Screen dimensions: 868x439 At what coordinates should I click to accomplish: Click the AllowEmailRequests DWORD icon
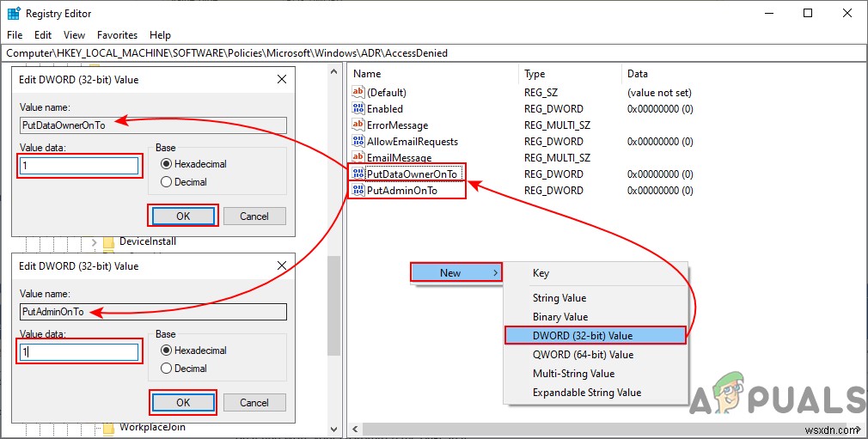pos(358,142)
